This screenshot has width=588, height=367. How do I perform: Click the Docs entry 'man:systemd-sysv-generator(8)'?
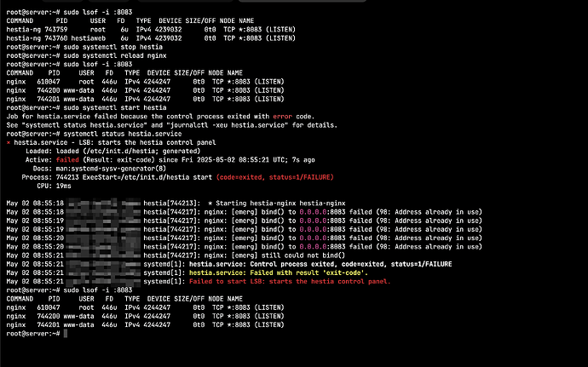click(x=111, y=169)
